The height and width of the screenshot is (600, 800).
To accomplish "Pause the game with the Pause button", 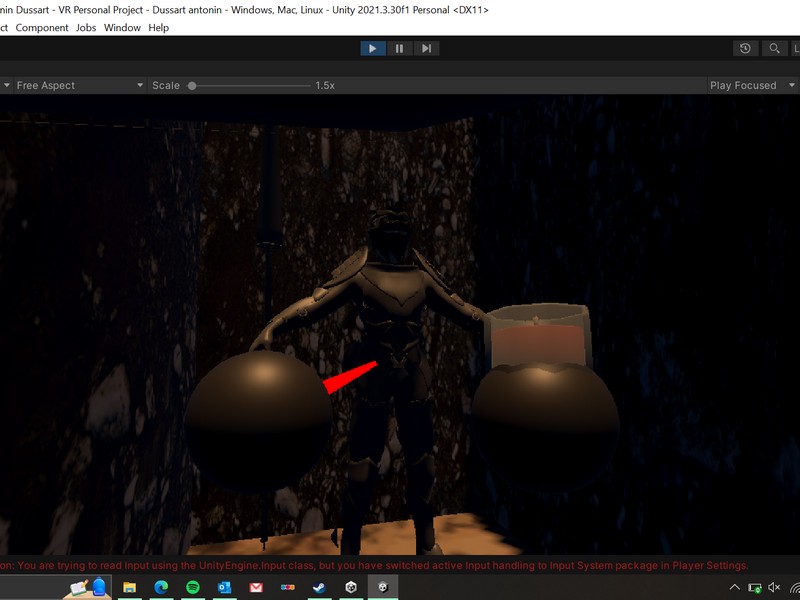I will (x=399, y=48).
